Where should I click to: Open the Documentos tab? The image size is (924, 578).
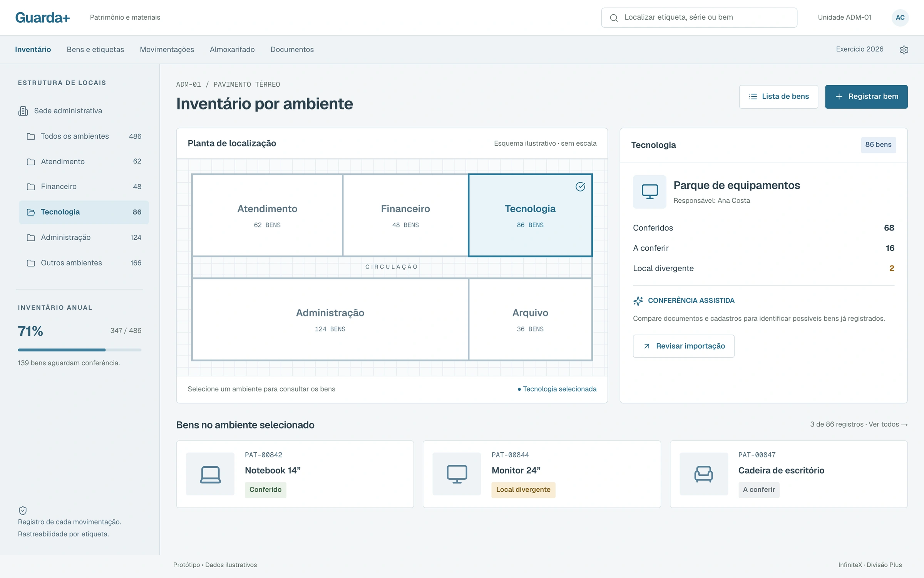(x=292, y=49)
